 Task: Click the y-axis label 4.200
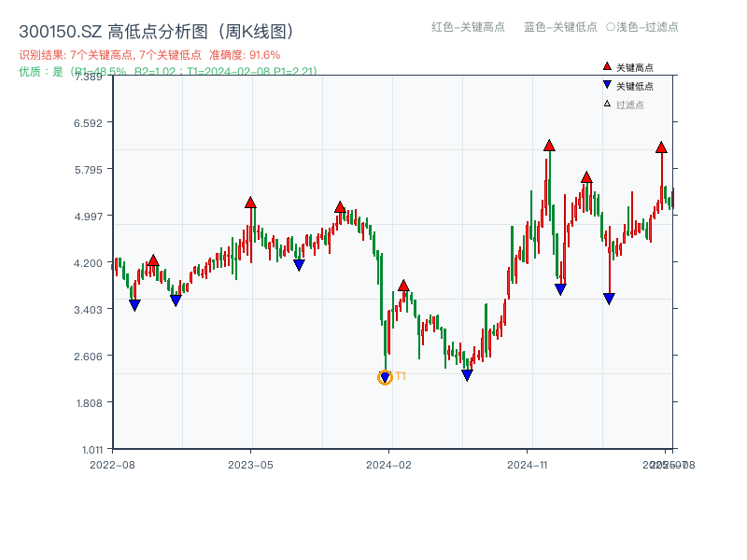[88, 263]
